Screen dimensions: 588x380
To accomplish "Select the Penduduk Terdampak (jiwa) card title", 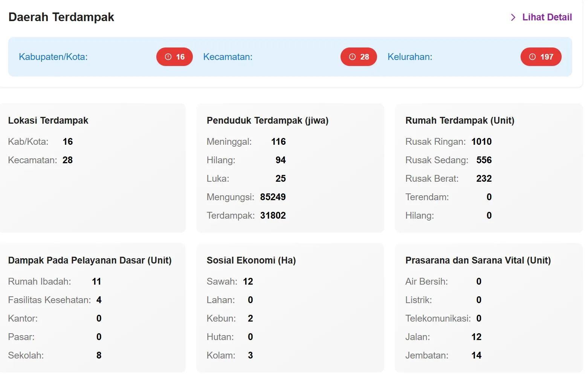I will 267,121.
